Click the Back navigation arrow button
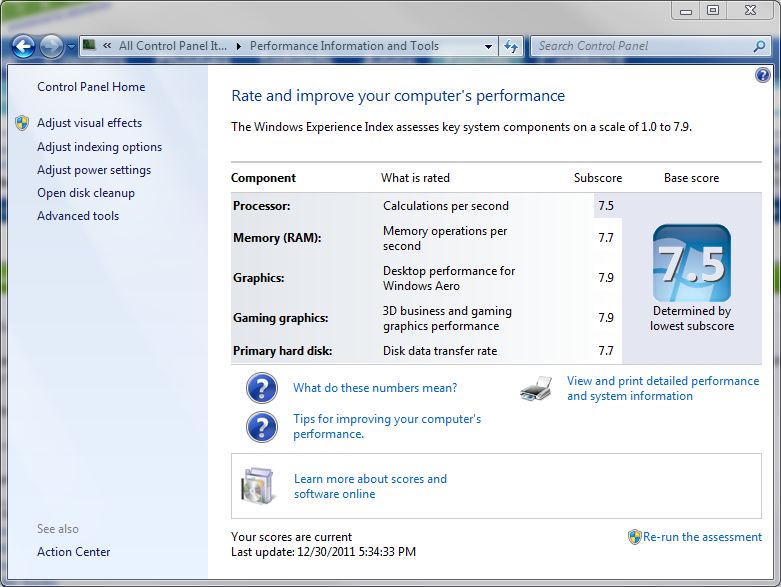 tap(23, 46)
